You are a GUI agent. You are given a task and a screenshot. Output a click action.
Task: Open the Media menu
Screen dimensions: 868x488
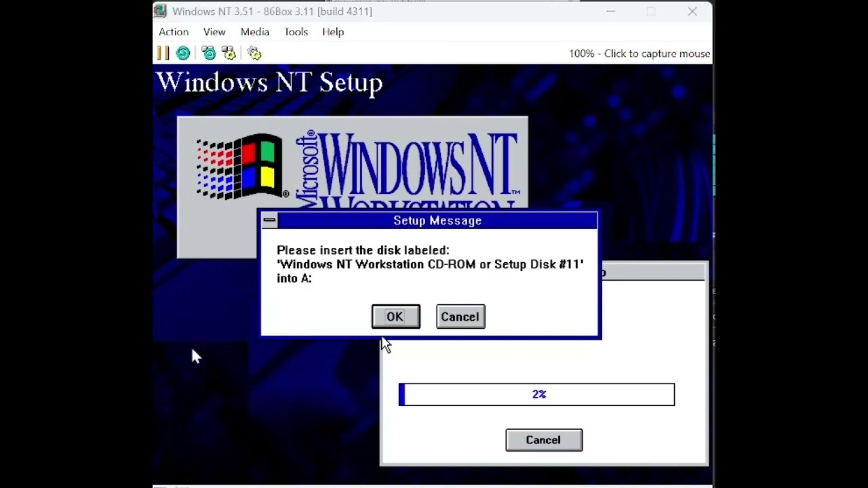coord(255,32)
